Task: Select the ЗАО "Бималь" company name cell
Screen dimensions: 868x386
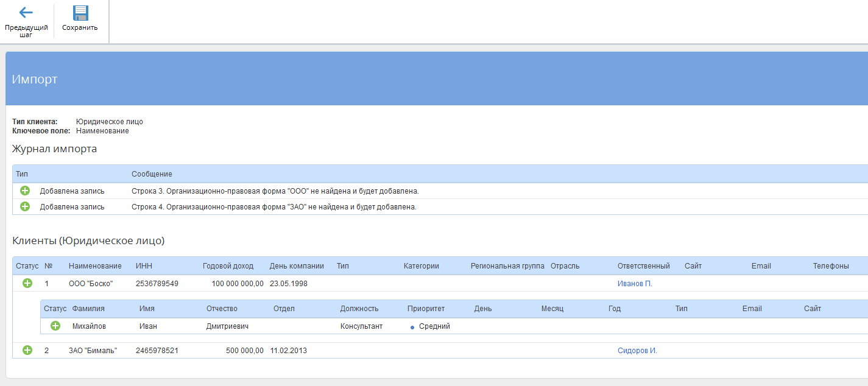Action: 93,351
